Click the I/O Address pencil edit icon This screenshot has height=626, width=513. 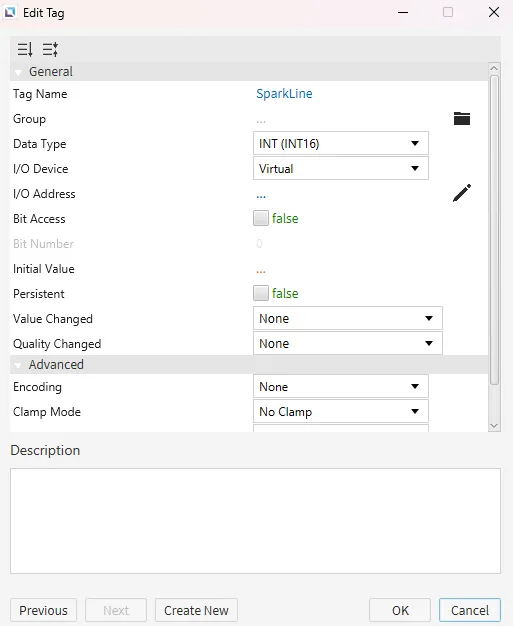point(462,193)
